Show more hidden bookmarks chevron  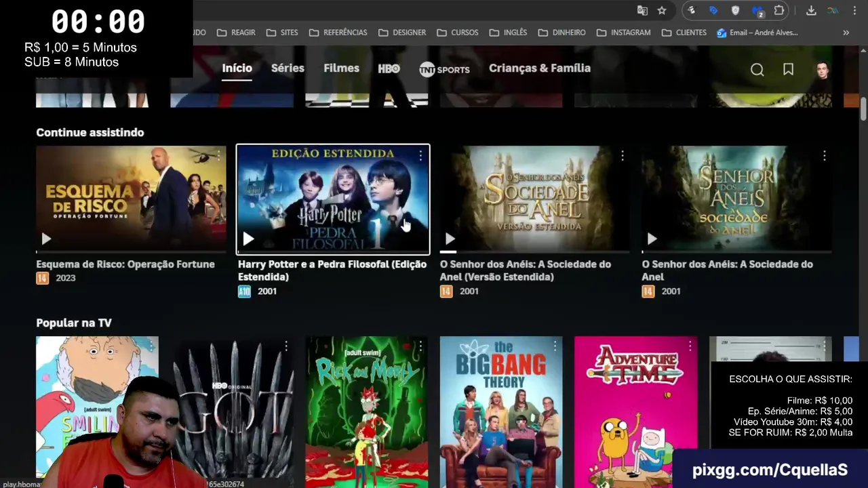[846, 33]
